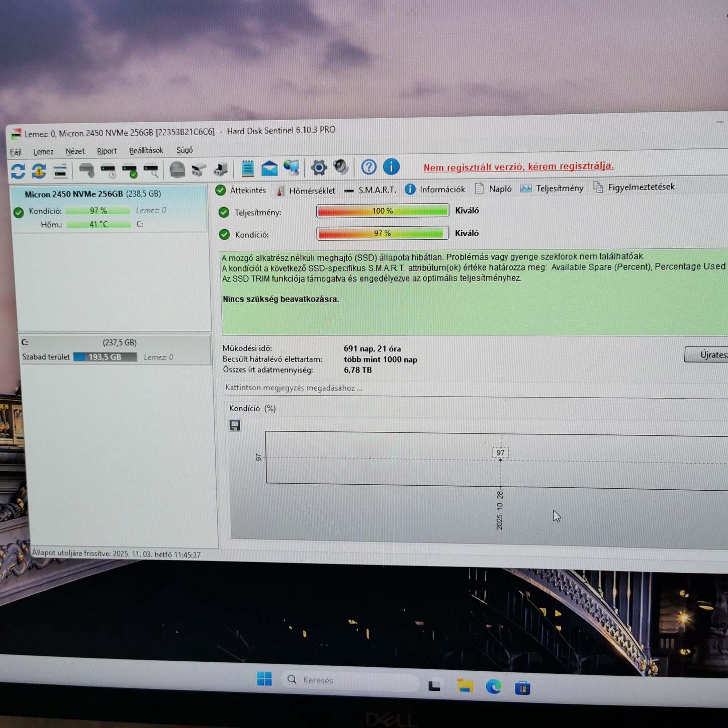Screen dimensions: 728x728
Task: Click the sidebar Hőm. 41 °C bar
Action: pyautogui.click(x=99, y=224)
